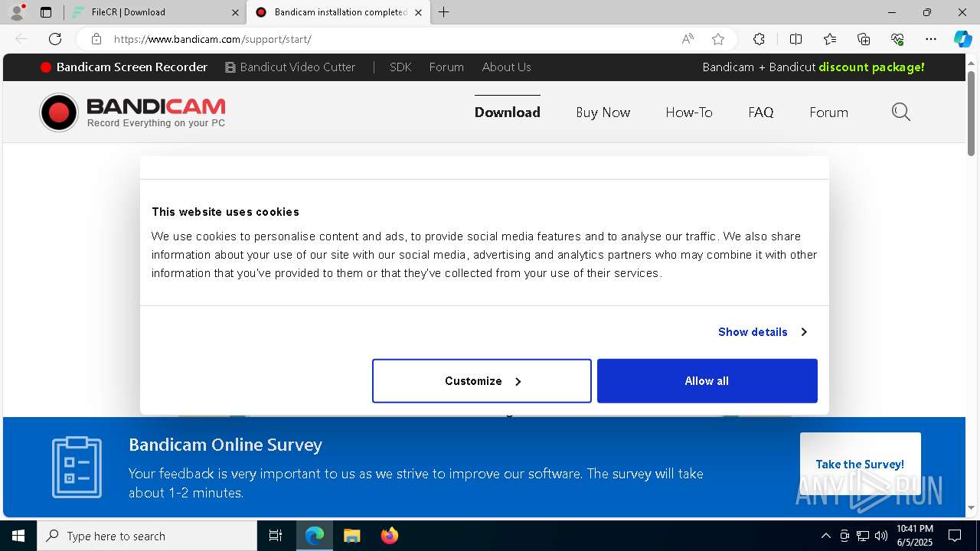Open network status tray icon
The height and width of the screenshot is (551, 980).
point(863,536)
